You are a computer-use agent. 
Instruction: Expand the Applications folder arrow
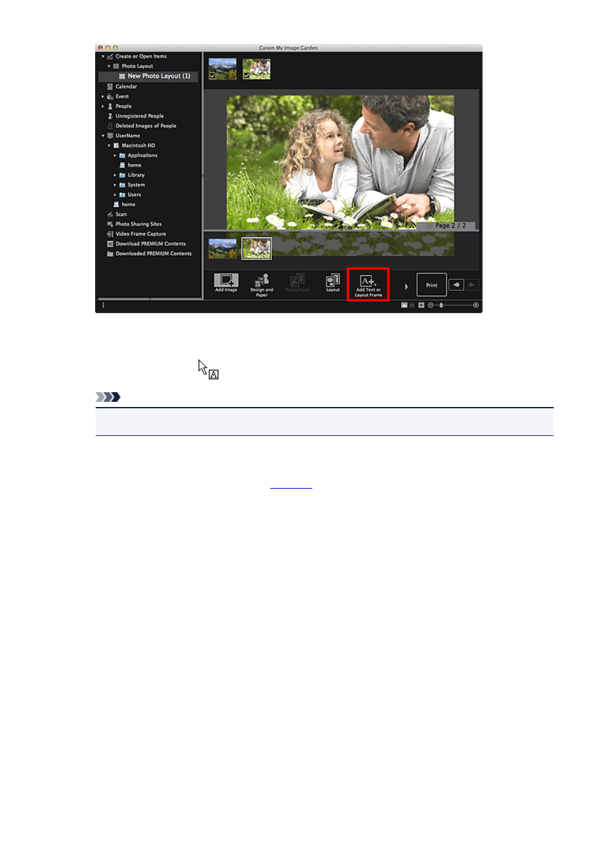(115, 155)
